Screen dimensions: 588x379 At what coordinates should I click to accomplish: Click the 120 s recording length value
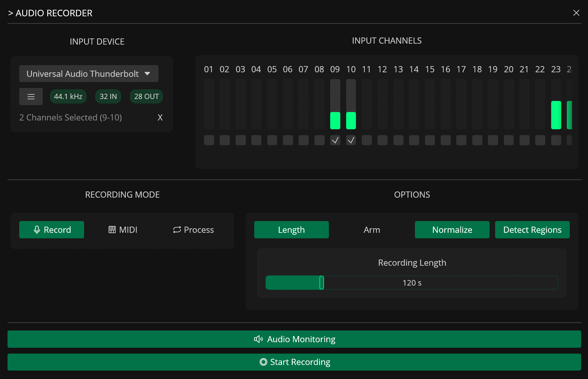tap(412, 283)
